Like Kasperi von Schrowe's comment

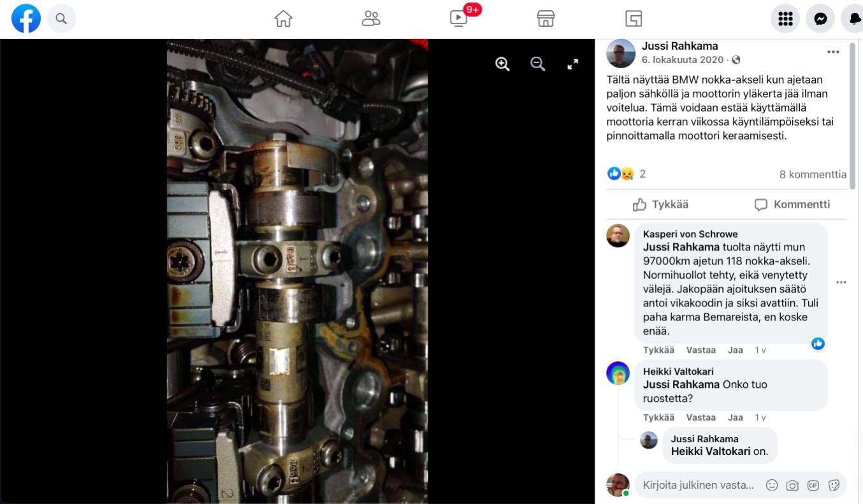[x=658, y=350]
